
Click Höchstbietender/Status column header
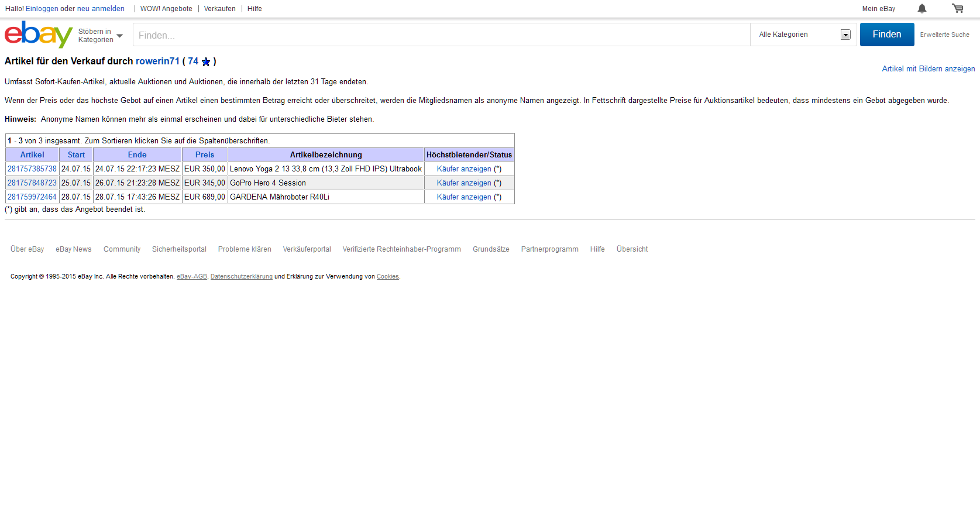click(469, 154)
